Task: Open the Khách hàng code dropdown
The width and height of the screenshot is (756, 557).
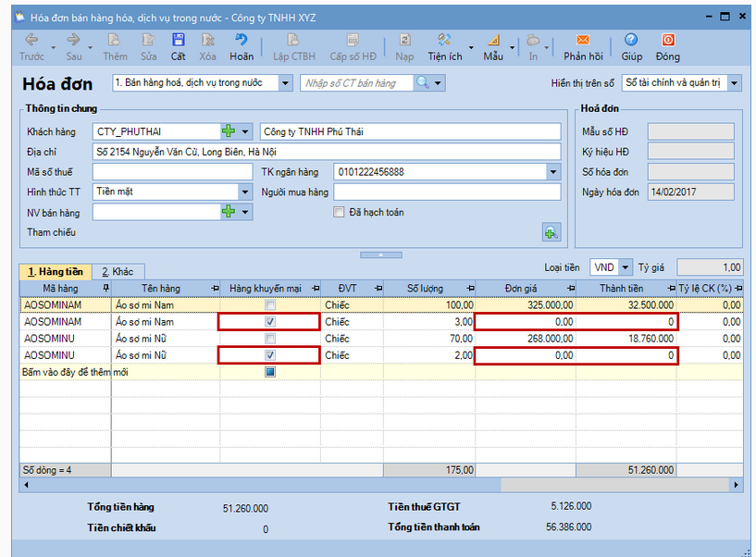Action: [x=245, y=131]
